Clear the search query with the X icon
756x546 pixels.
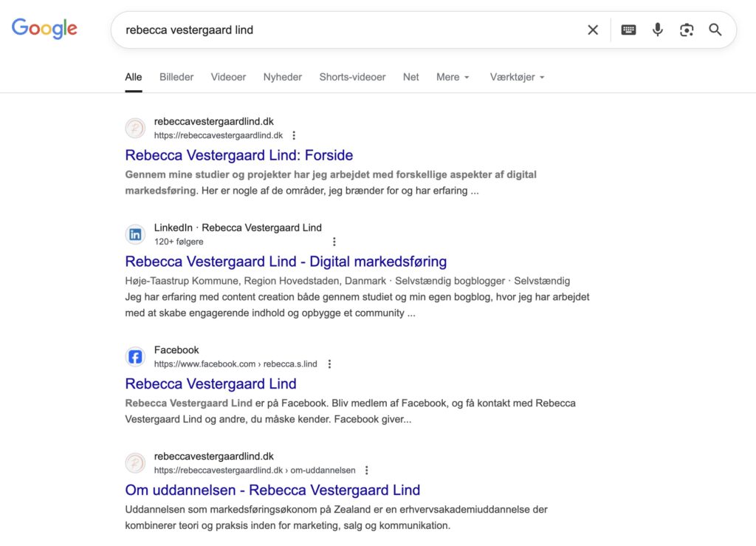pos(593,30)
